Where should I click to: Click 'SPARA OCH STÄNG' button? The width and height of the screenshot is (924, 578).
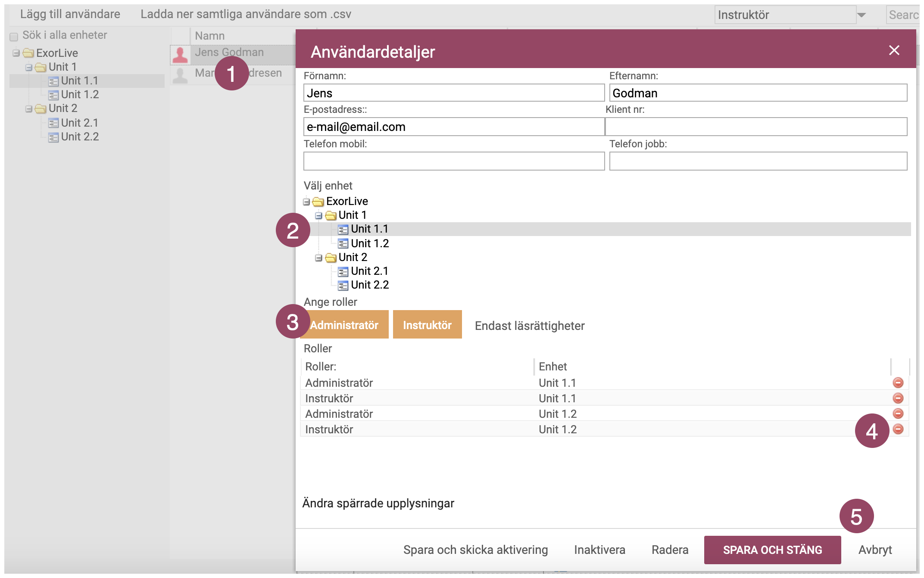coord(772,550)
